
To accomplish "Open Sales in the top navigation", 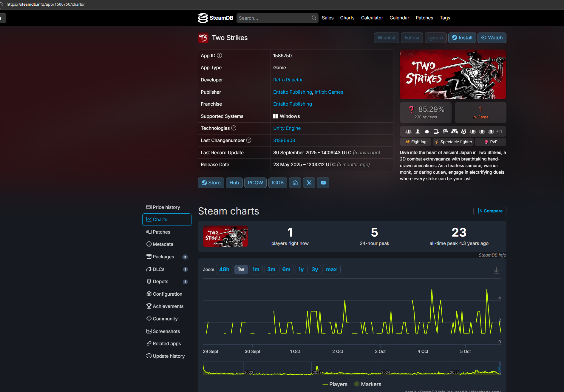I will (x=327, y=18).
